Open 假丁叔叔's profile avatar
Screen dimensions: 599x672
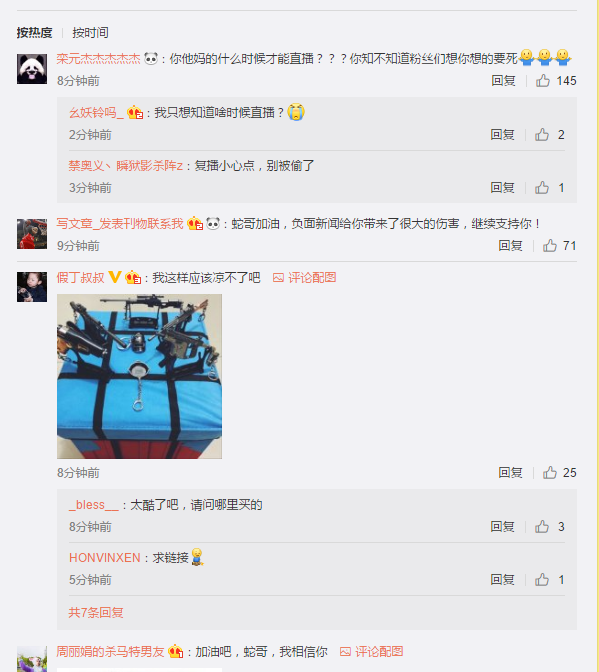coord(32,287)
